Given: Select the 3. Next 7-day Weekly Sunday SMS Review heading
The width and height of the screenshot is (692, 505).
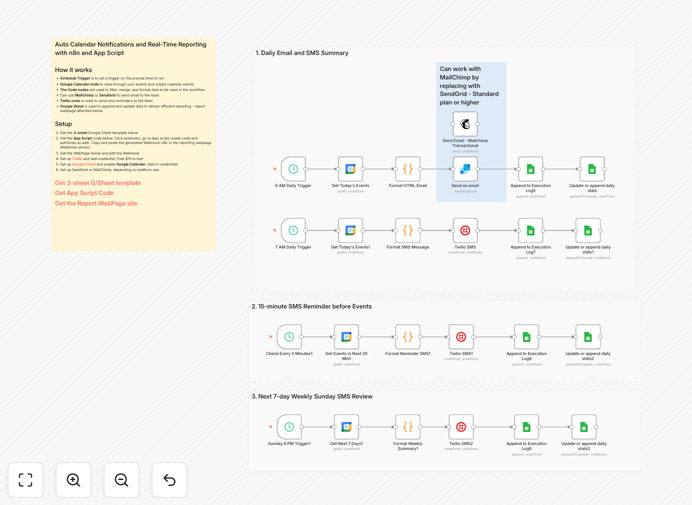Looking at the screenshot, I should [x=312, y=396].
